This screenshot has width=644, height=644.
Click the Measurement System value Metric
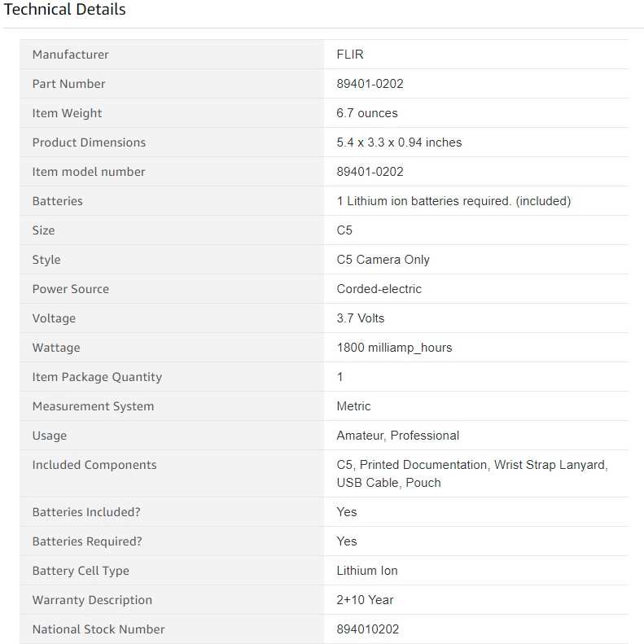click(x=353, y=406)
